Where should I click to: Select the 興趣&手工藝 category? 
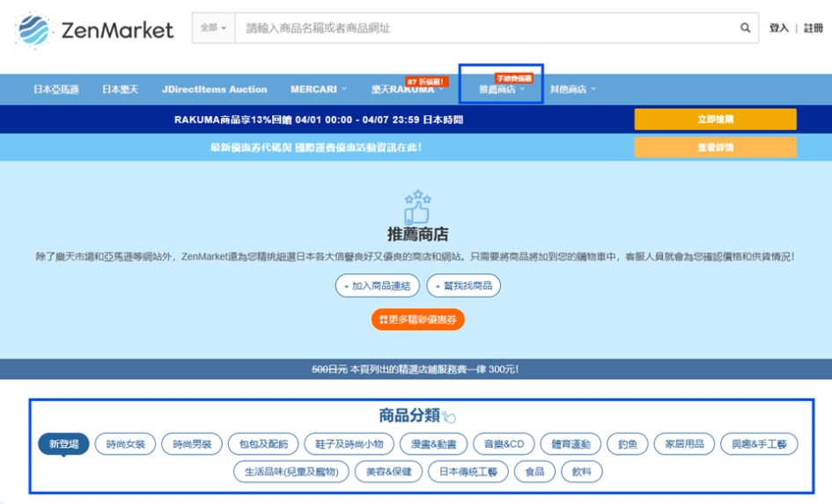pos(759,443)
